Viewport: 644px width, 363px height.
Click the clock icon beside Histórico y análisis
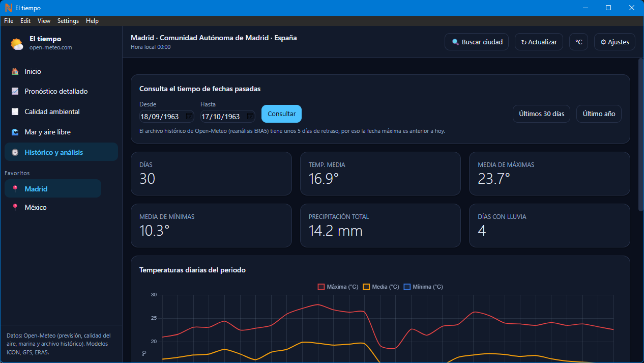coord(15,152)
